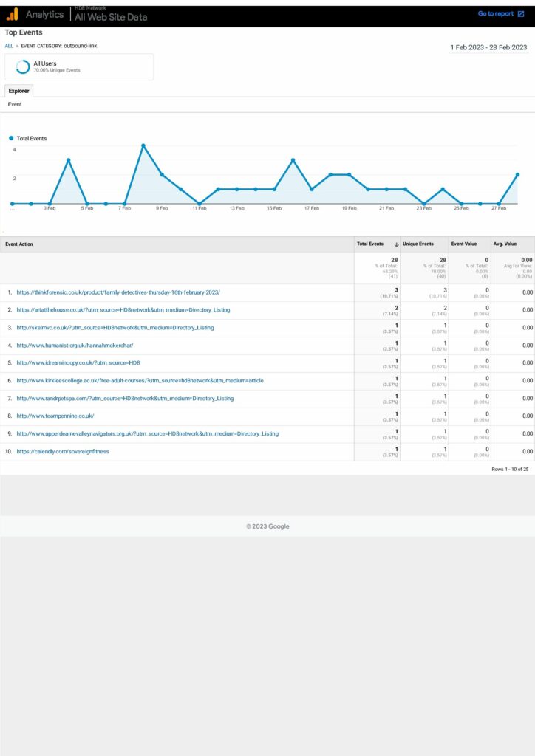Switch to the Explorer tab
Image resolution: width=535 pixels, height=756 pixels.
tap(19, 91)
